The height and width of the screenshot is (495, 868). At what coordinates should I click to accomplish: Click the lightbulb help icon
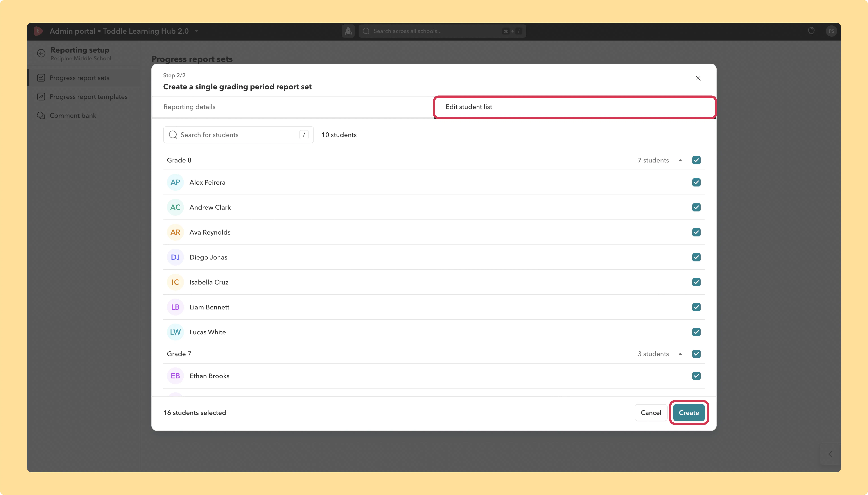[x=811, y=31]
